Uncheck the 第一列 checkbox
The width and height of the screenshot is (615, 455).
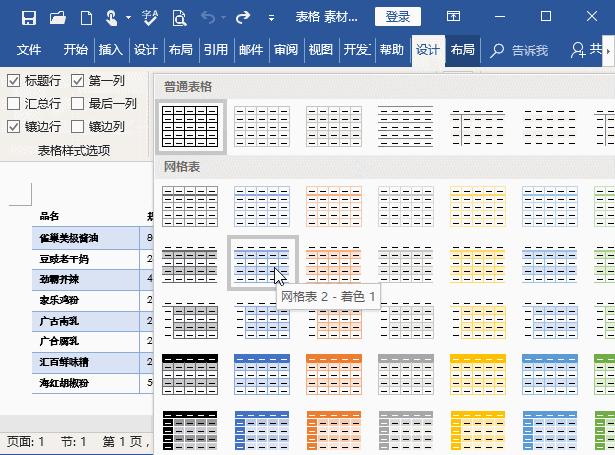tap(78, 81)
